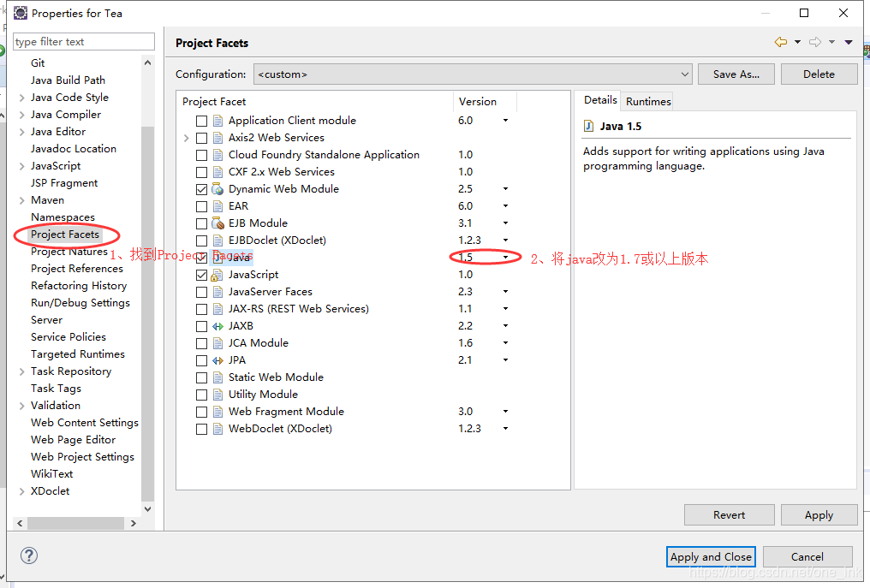870x588 pixels.
Task: Tick the EAR facet checkbox
Action: coord(201,207)
